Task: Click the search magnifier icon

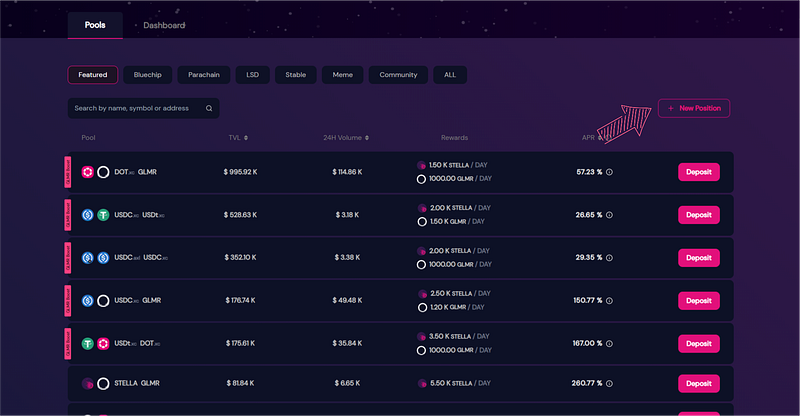Action: (x=209, y=108)
